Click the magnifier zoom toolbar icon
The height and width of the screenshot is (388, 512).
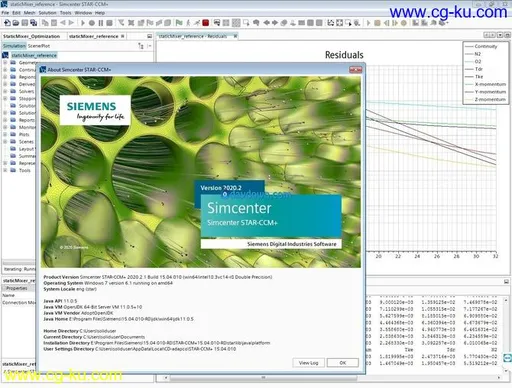coord(357,23)
